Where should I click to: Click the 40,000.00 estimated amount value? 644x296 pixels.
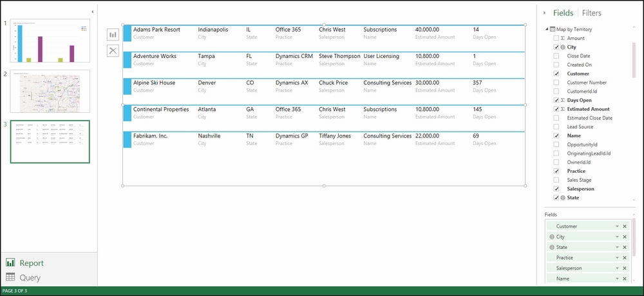pos(427,30)
